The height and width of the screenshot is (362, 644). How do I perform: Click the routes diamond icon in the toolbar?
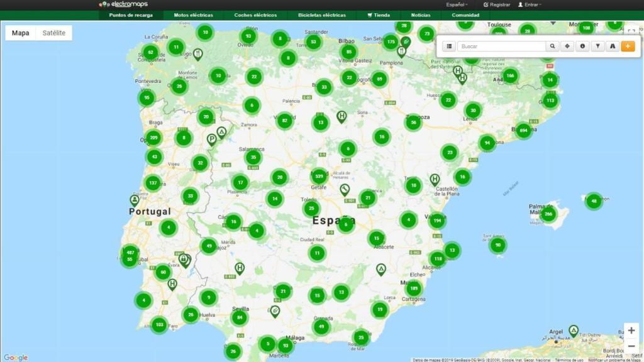[x=567, y=46]
